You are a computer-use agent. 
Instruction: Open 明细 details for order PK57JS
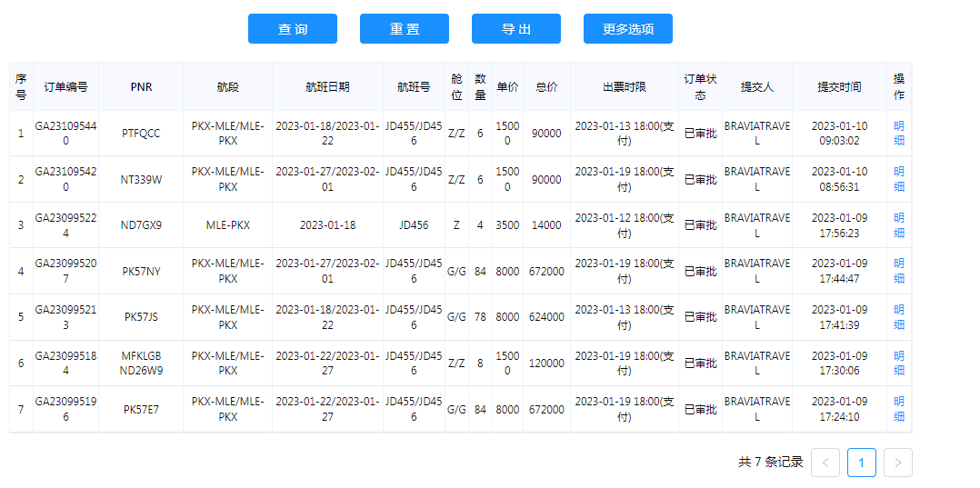pos(898,317)
